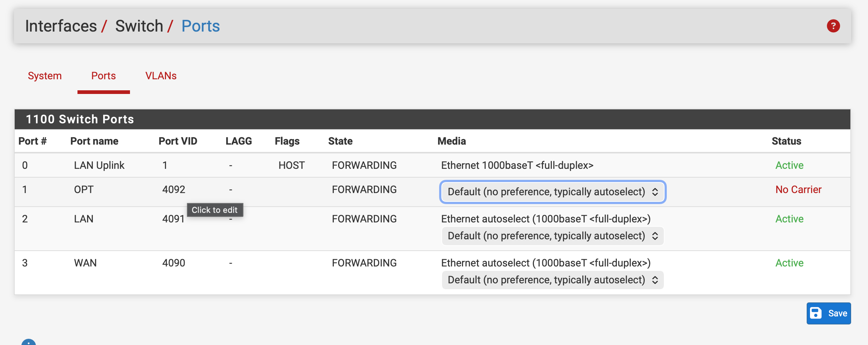Switch to the System tab

45,76
